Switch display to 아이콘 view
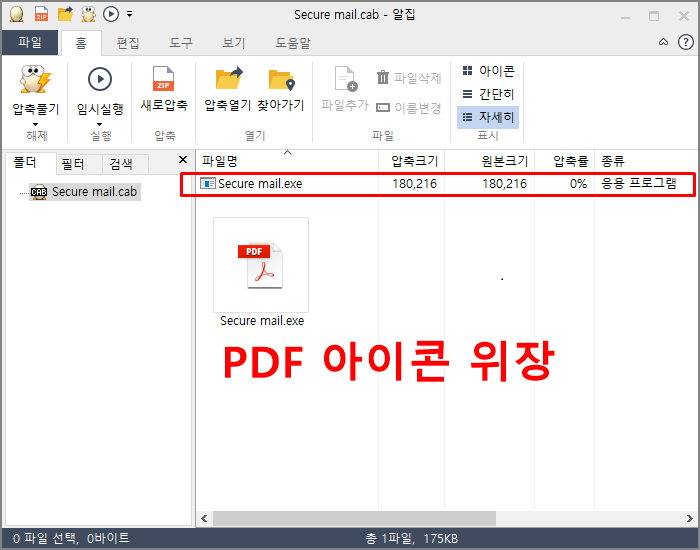Viewport: 700px width, 550px height. pyautogui.click(x=488, y=71)
